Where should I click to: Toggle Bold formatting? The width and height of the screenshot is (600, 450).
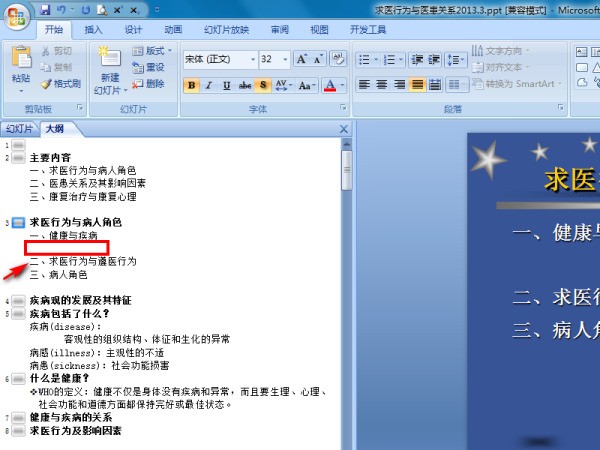192,85
